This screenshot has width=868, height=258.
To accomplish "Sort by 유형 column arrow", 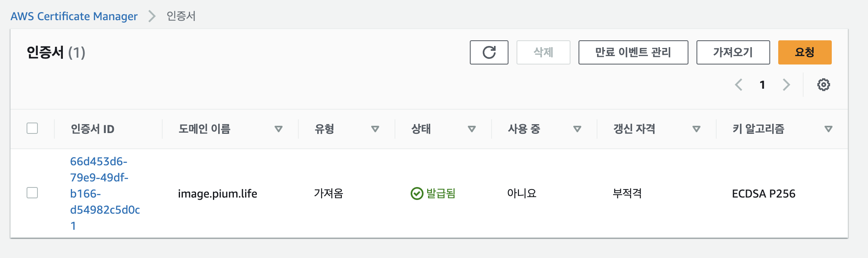I will click(x=375, y=129).
